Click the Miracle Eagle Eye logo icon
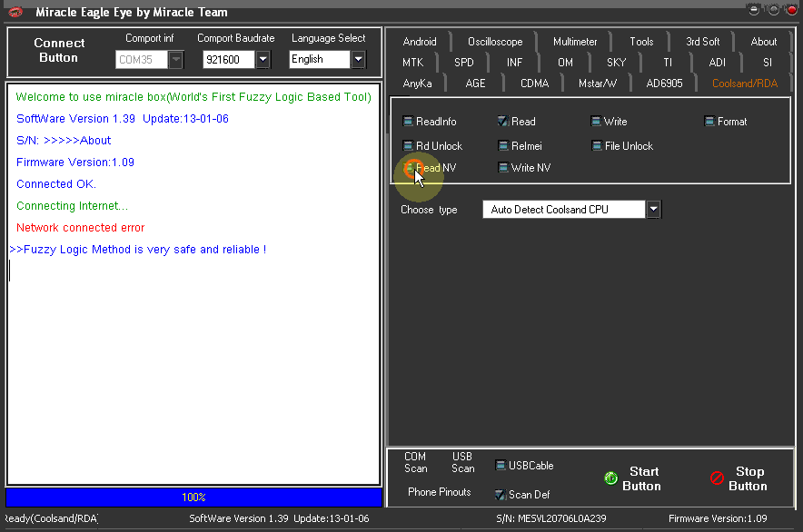Image resolution: width=803 pixels, height=532 pixels. tap(15, 12)
